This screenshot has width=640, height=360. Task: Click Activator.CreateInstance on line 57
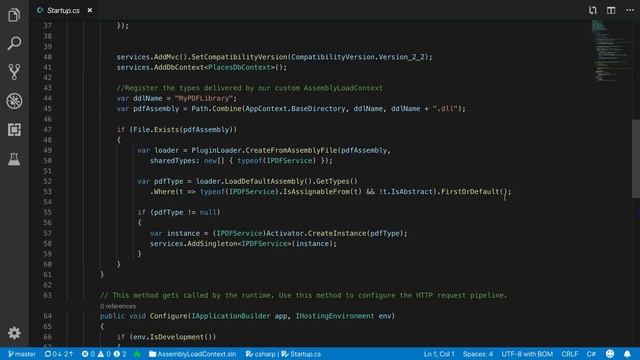316,233
